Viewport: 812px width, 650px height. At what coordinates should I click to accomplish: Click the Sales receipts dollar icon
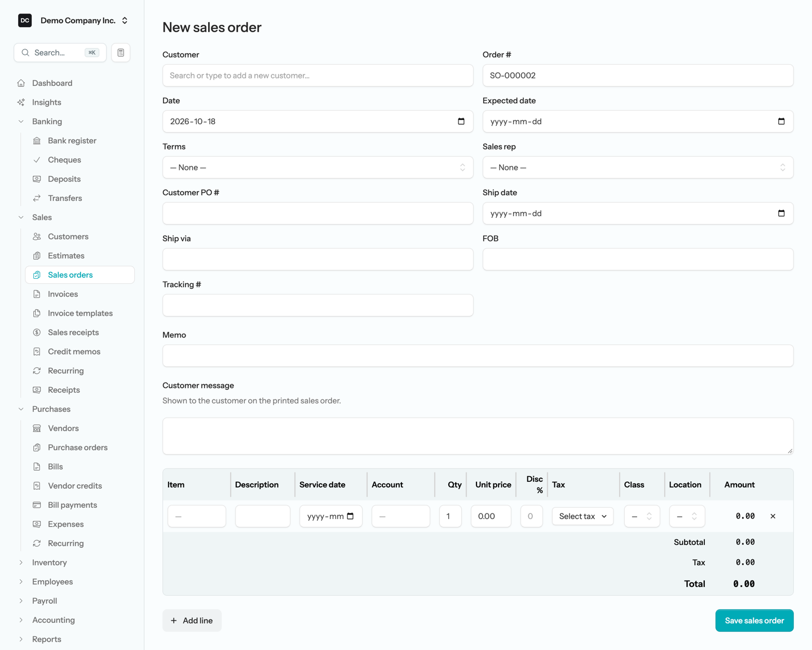[x=37, y=332]
